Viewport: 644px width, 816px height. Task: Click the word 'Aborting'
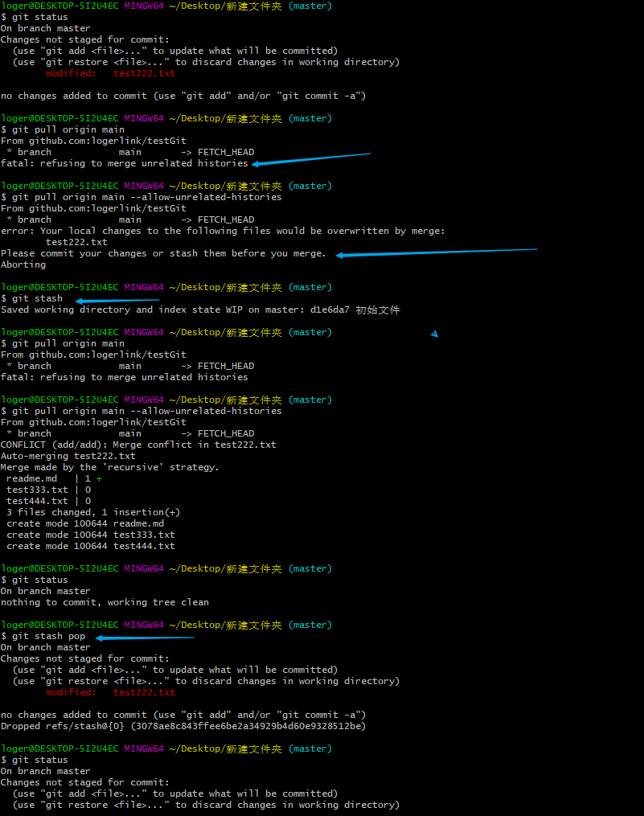point(23,264)
